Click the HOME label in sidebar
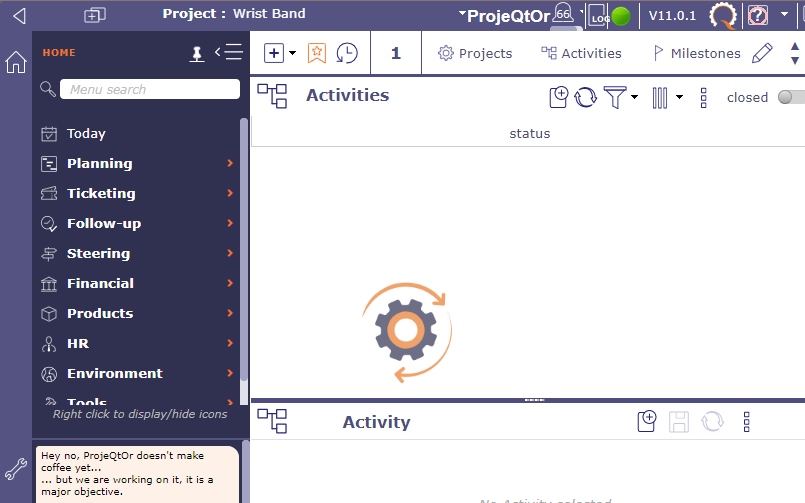Viewport: 805px width, 503px height. 59,52
